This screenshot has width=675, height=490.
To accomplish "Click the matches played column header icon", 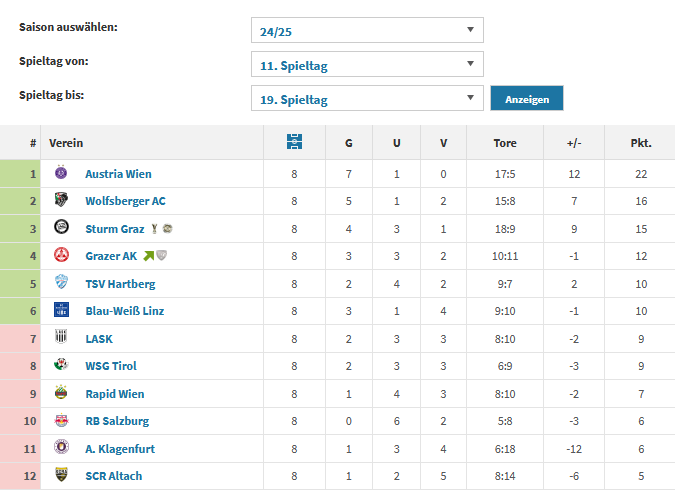I will [x=294, y=143].
